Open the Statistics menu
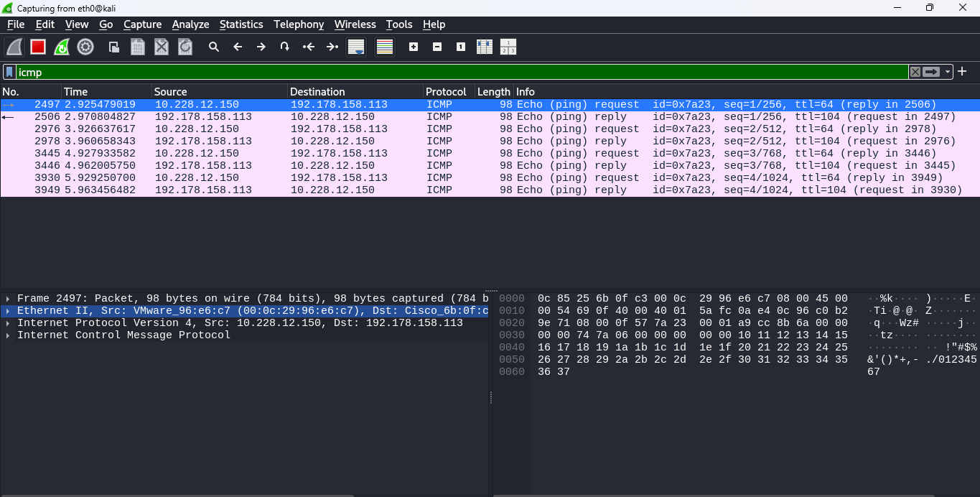 pos(241,24)
